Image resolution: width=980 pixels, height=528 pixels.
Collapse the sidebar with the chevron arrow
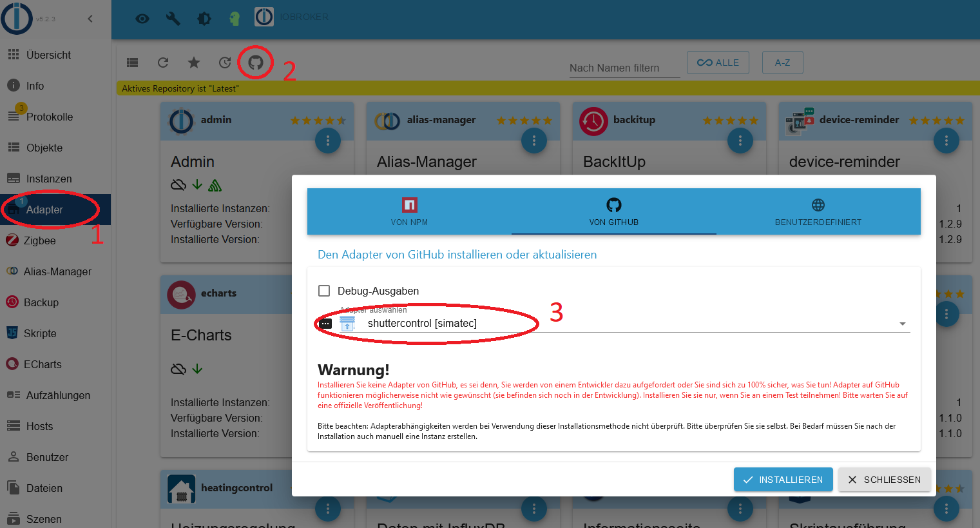(90, 19)
